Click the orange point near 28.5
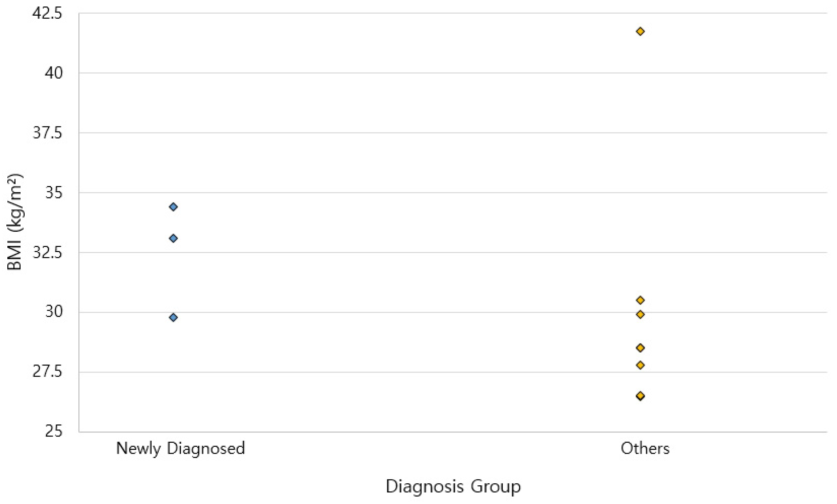Screen dimensions: 837x504 (x=640, y=348)
